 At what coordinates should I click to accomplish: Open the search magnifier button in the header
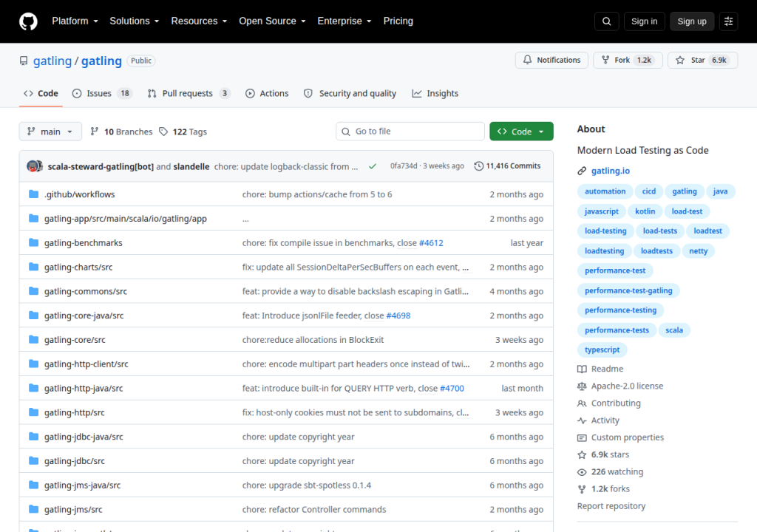(606, 21)
